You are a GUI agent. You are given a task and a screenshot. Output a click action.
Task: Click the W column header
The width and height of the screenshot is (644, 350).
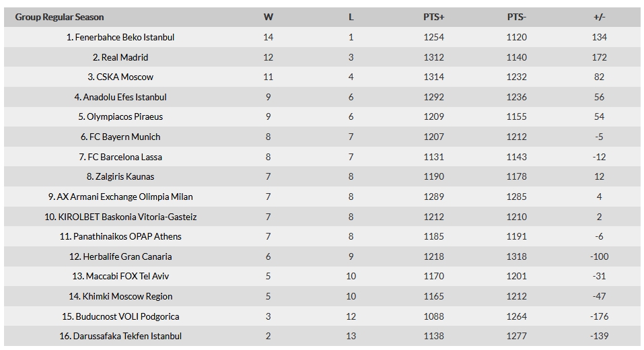click(269, 17)
